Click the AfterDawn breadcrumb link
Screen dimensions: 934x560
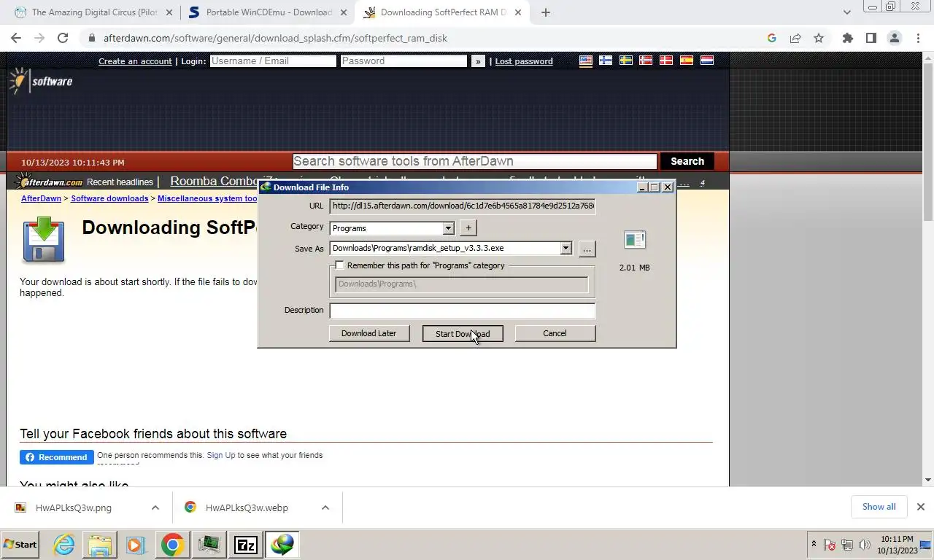click(41, 198)
